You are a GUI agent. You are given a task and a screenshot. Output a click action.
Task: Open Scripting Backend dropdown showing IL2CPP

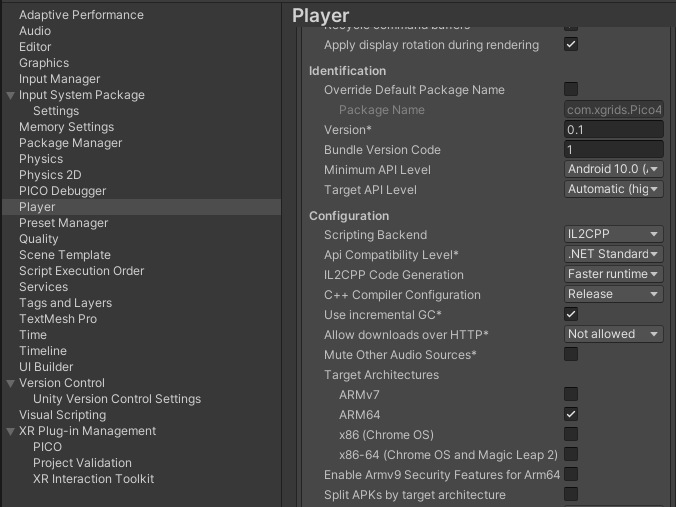point(613,234)
